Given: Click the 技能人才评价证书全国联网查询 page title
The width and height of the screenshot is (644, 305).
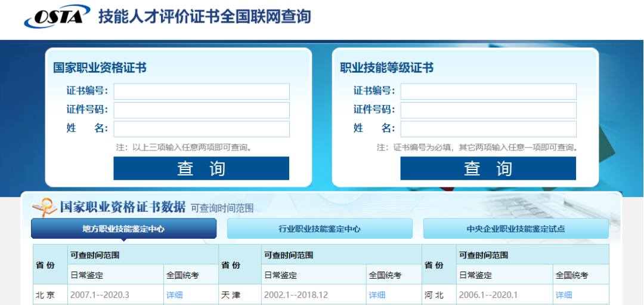Looking at the screenshot, I should point(205,17).
